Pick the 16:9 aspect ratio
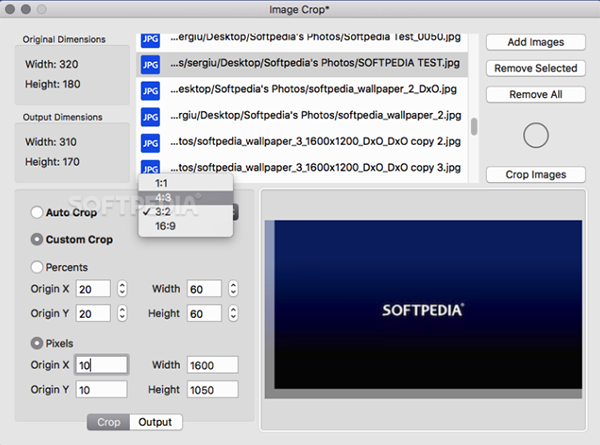 [186, 226]
